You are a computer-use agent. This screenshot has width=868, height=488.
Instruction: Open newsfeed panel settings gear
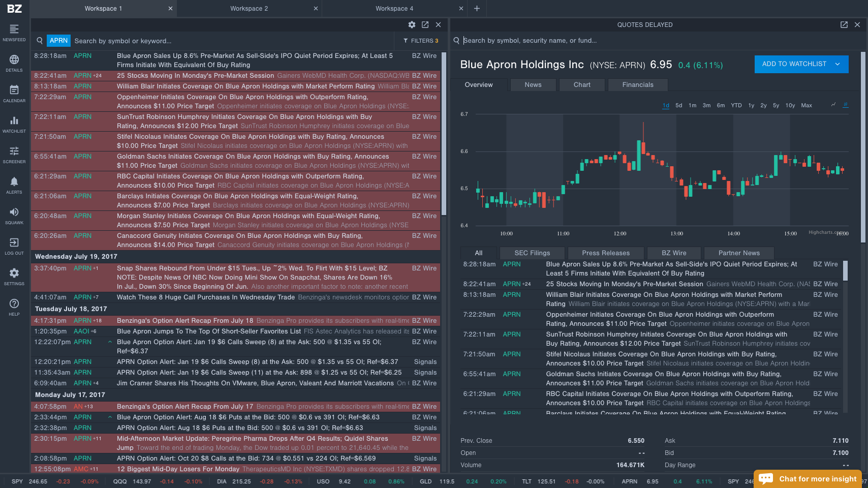(x=412, y=24)
